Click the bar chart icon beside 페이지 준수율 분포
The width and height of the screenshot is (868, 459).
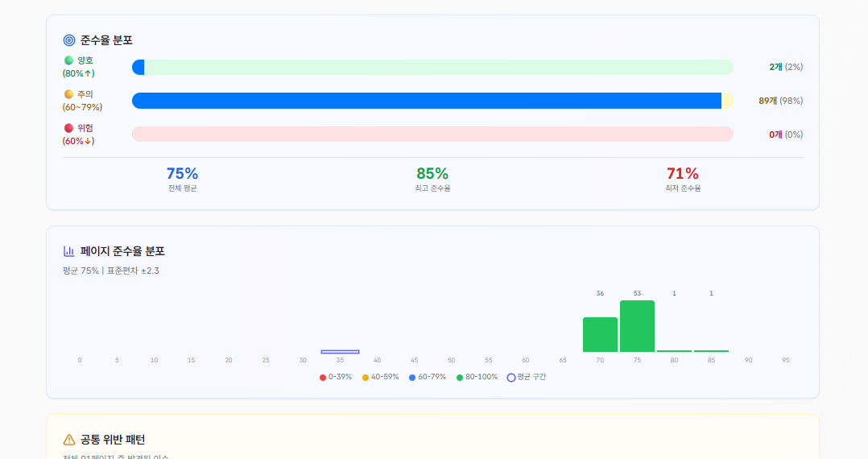(x=69, y=251)
